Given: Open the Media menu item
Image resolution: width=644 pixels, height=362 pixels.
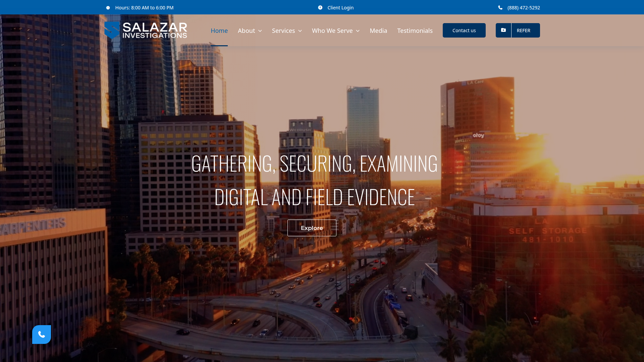Looking at the screenshot, I should [x=378, y=31].
